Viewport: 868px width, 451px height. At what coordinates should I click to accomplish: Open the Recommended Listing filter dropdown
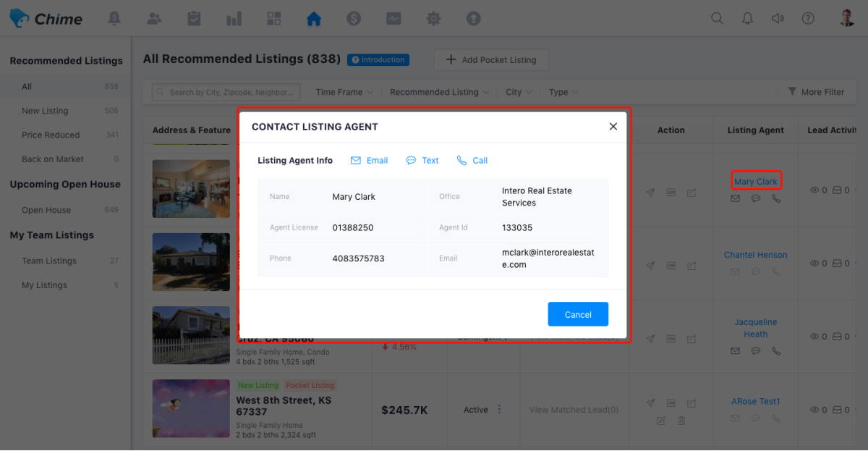[439, 92]
